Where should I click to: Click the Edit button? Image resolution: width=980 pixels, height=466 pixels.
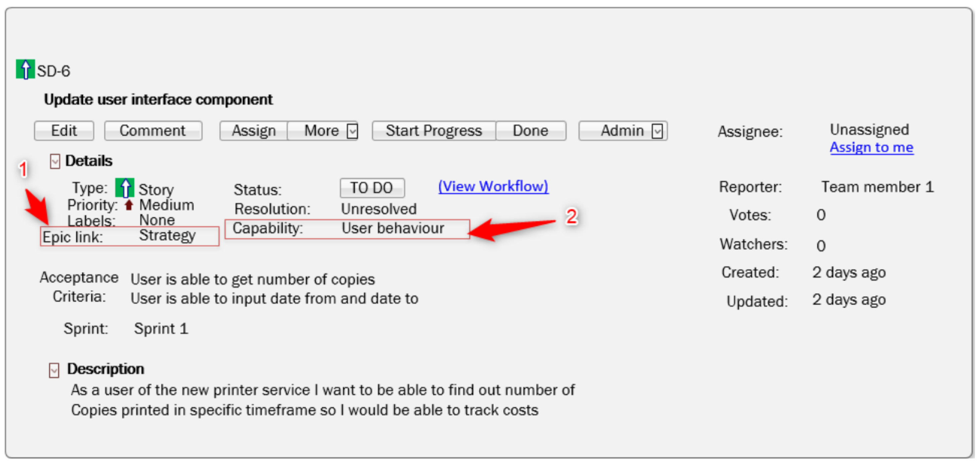[x=64, y=131]
